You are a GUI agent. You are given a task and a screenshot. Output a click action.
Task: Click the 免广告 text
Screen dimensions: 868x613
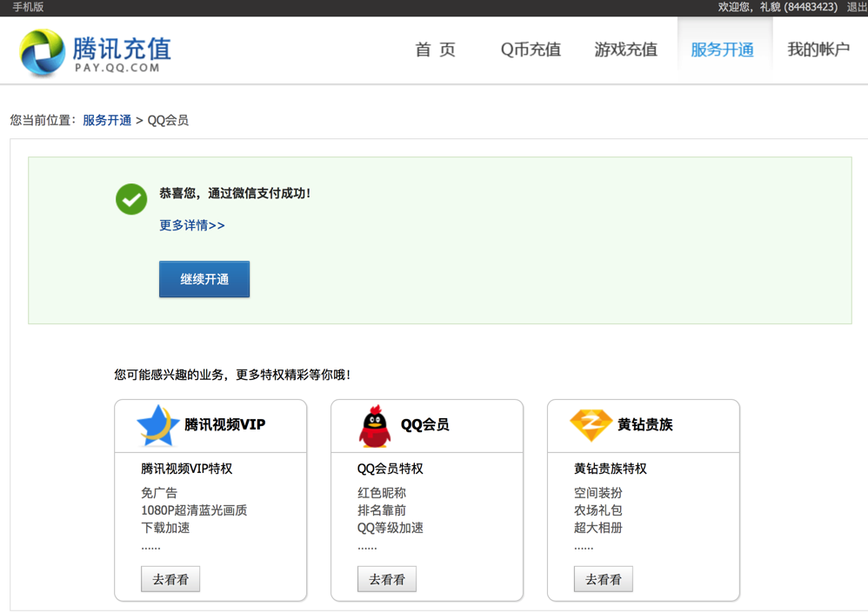[x=159, y=492]
